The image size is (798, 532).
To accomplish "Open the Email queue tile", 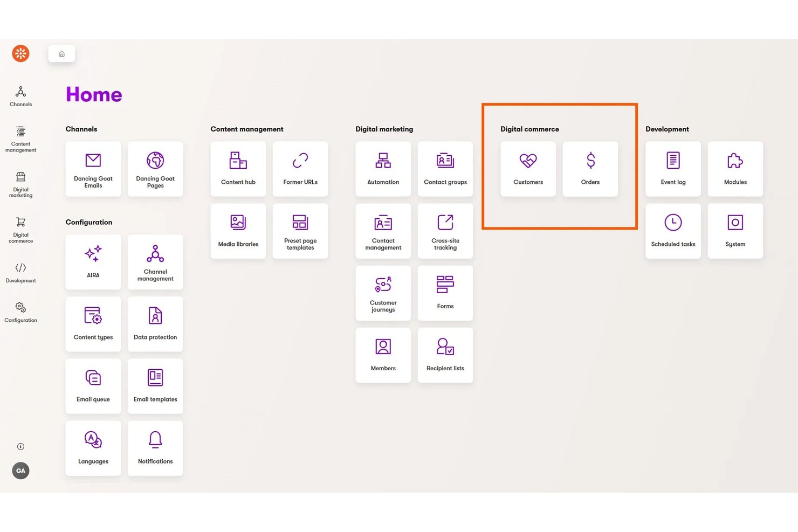I will [93, 386].
